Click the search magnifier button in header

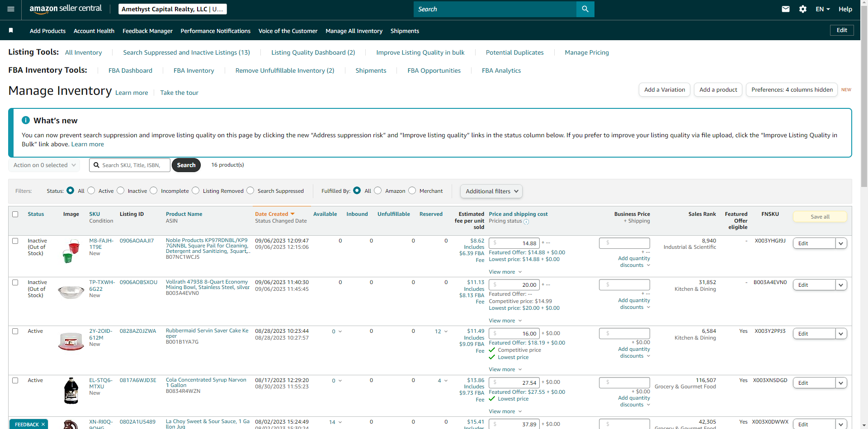click(585, 9)
